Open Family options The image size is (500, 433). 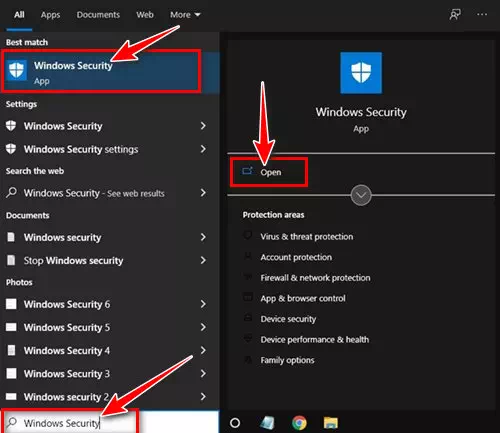click(x=287, y=360)
